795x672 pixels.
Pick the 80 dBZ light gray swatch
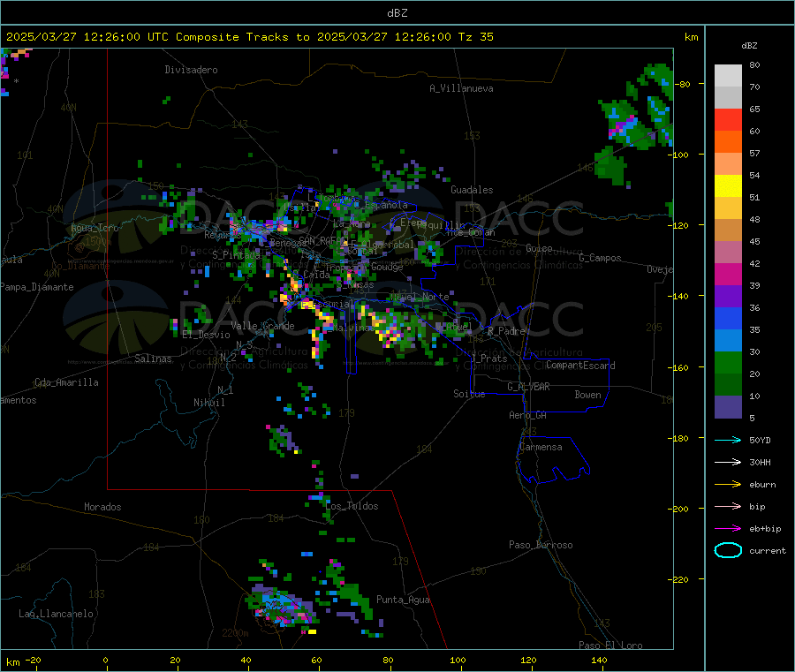728,76
